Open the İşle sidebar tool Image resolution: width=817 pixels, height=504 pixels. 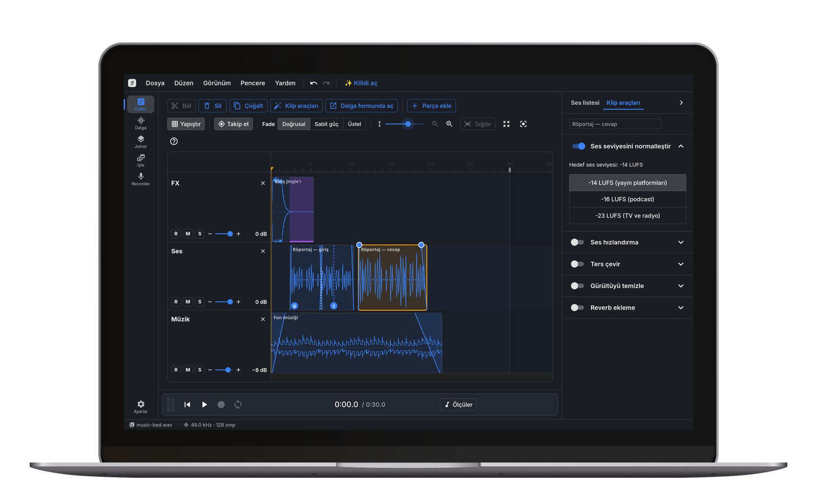coord(140,161)
